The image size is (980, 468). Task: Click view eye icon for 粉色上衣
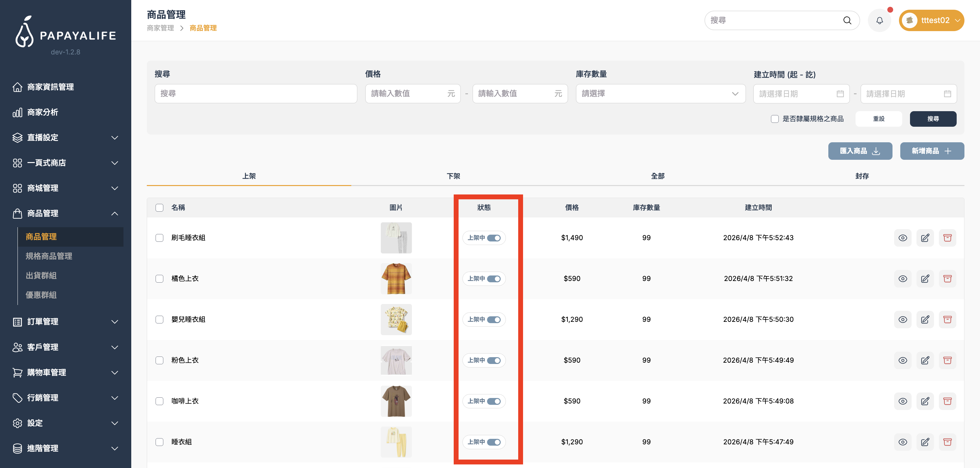(903, 360)
